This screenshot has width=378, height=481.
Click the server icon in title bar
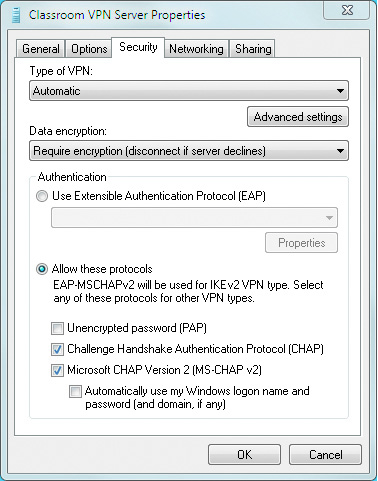[x=16, y=15]
